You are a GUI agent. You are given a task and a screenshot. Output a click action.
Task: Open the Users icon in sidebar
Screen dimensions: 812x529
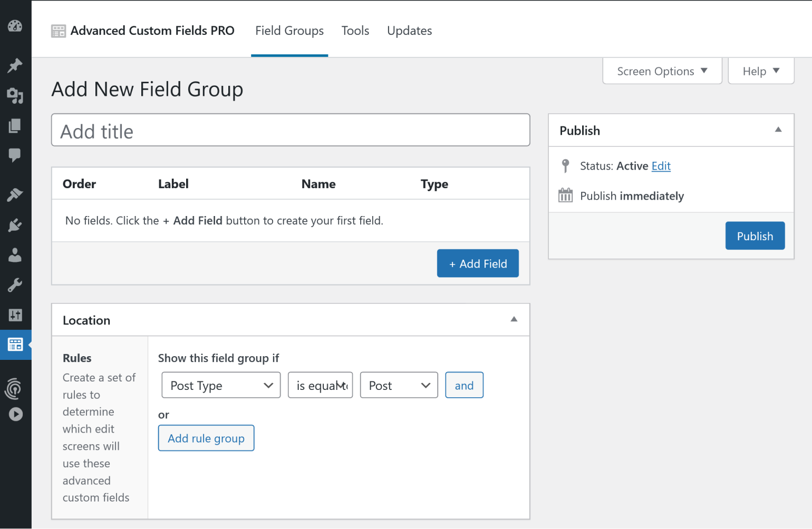point(15,255)
